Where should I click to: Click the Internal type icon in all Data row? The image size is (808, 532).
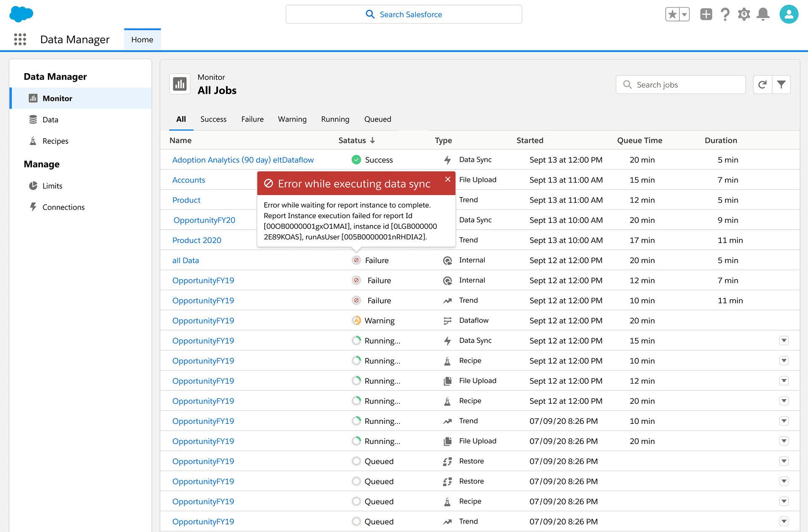tap(447, 260)
